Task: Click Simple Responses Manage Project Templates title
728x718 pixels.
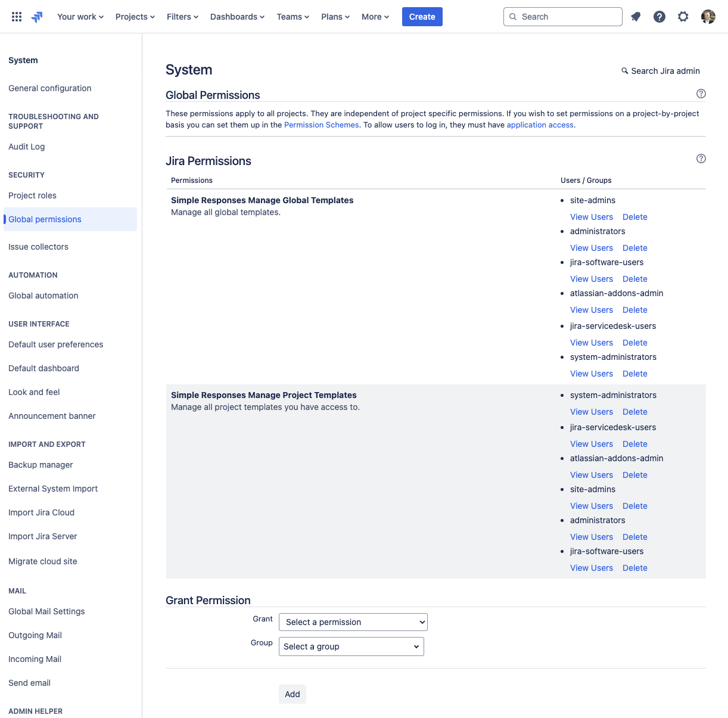Action: point(264,395)
